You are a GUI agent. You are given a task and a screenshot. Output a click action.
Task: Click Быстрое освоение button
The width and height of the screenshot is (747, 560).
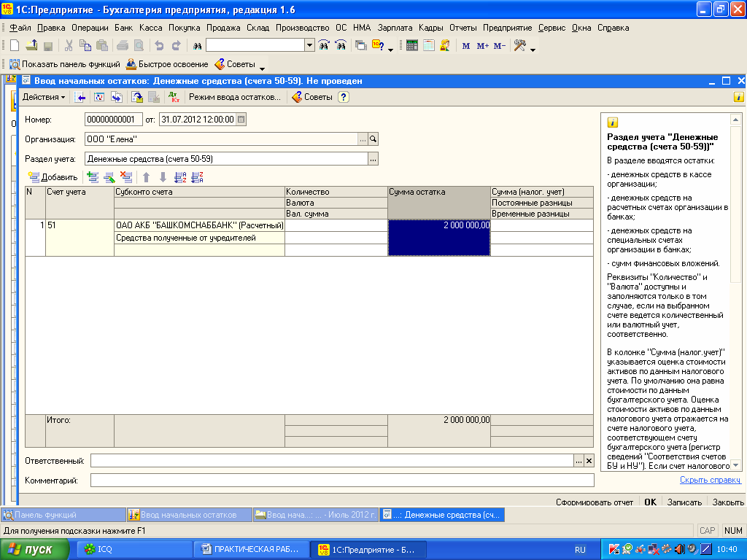point(167,64)
